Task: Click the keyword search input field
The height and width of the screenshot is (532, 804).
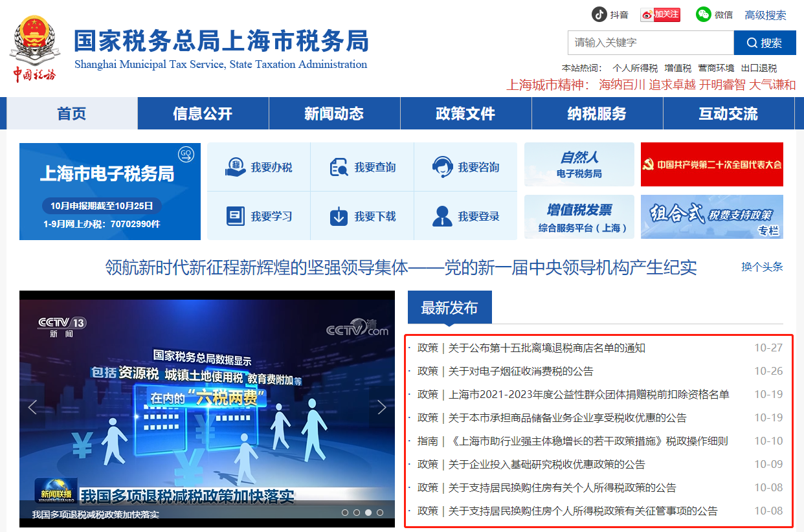Action: point(650,43)
